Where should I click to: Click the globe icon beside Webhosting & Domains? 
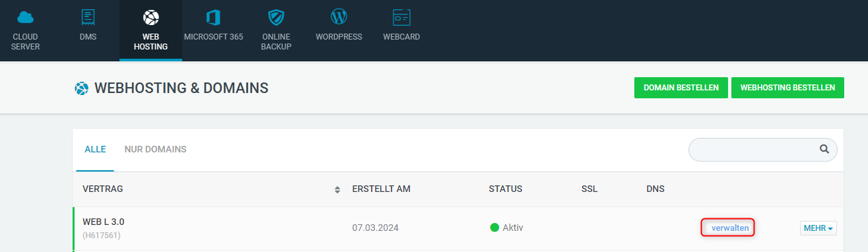81,88
